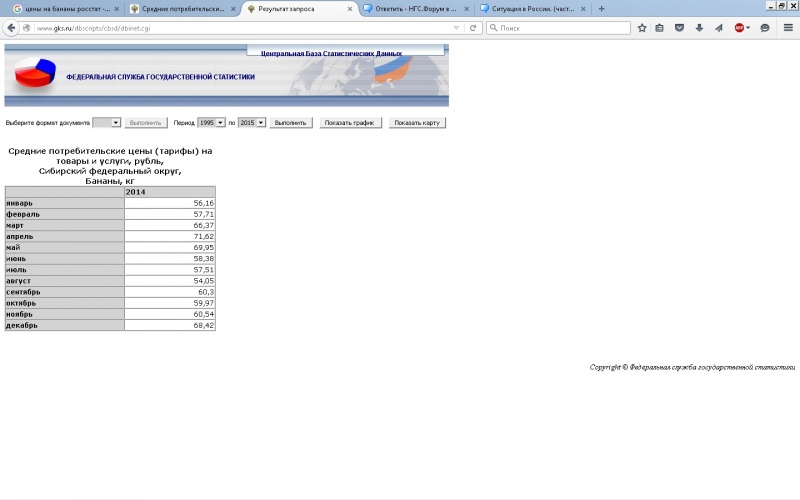This screenshot has height=500, width=800.
Task: Open the period end year 2015 dropdown
Action: tap(252, 123)
